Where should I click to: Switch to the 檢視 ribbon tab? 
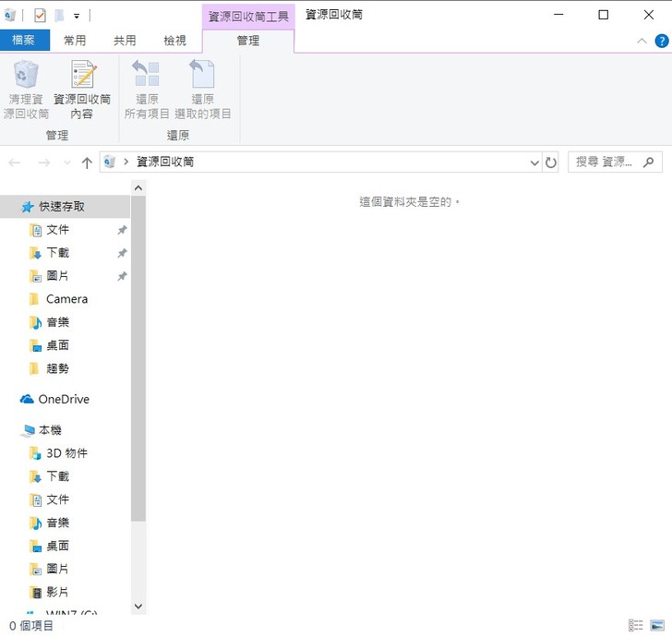tap(174, 41)
